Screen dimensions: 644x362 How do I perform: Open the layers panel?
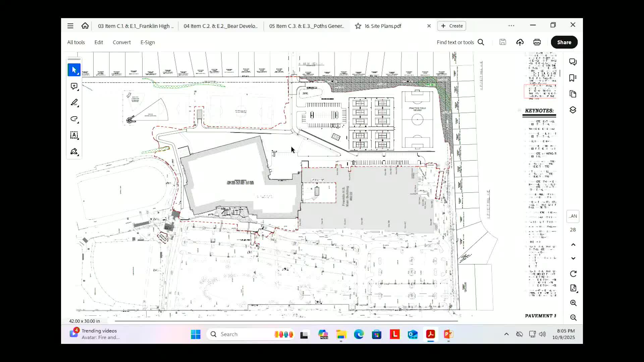pos(573,110)
